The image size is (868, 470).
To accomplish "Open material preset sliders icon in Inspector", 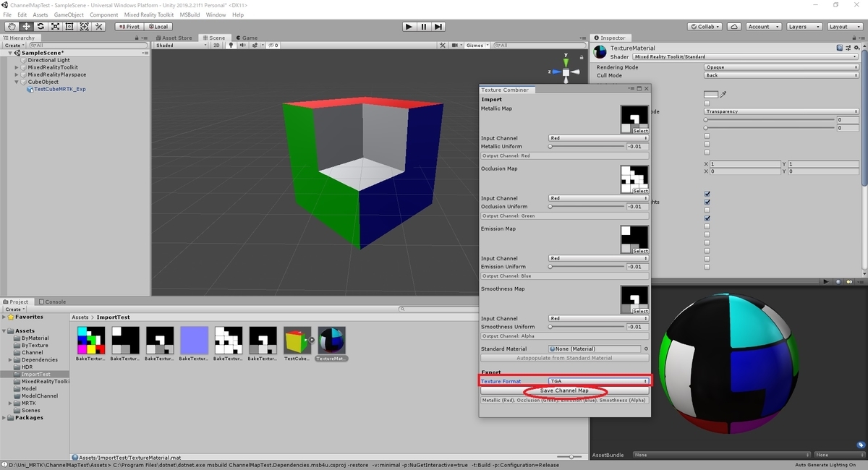I will [848, 48].
